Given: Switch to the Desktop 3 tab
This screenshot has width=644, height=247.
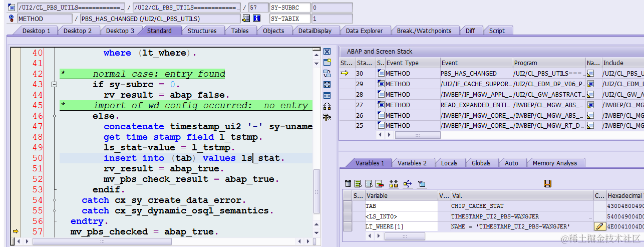Looking at the screenshot, I should coord(120,31).
